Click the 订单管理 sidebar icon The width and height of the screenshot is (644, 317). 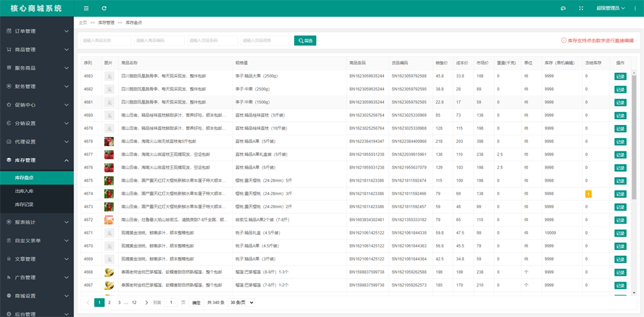8,31
